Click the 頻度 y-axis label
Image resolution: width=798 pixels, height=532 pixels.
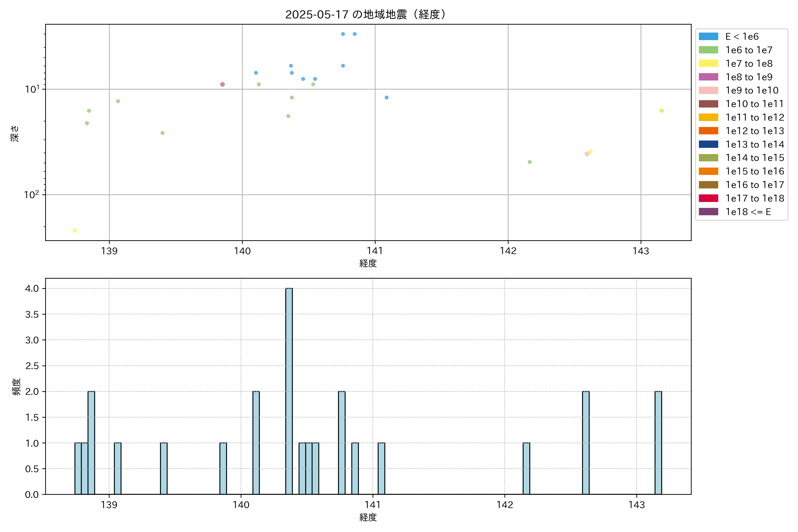[16, 386]
